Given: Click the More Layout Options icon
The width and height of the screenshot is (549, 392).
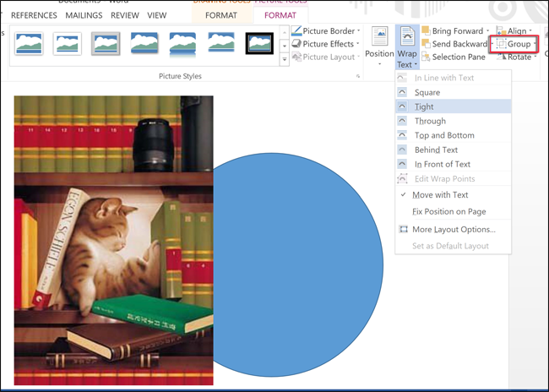Looking at the screenshot, I should tap(404, 229).
